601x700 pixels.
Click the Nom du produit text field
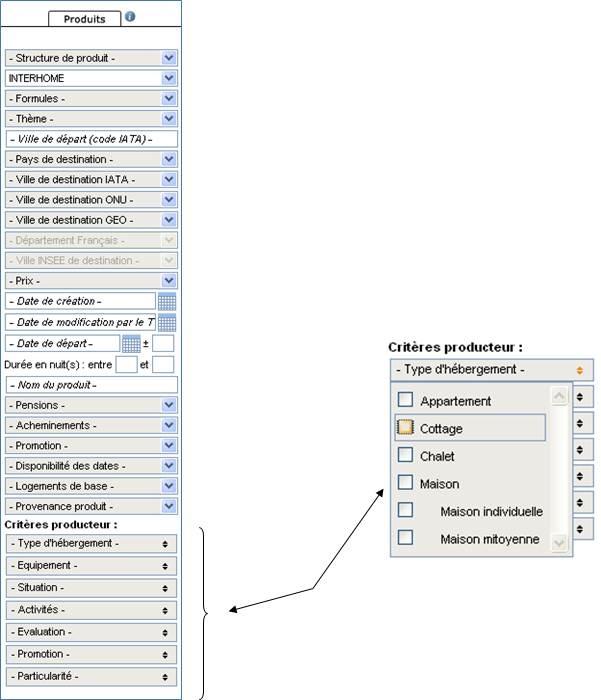coord(91,385)
